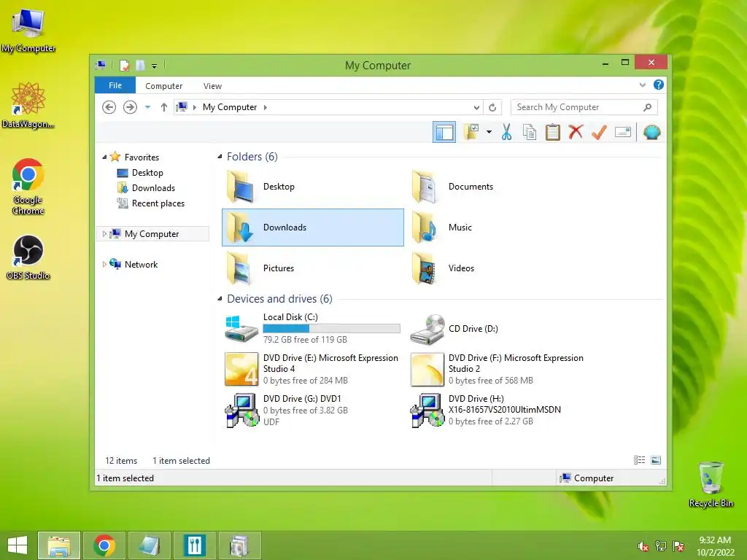This screenshot has height=560, width=747.
Task: Click the folder options icon in toolbar
Action: 471,132
